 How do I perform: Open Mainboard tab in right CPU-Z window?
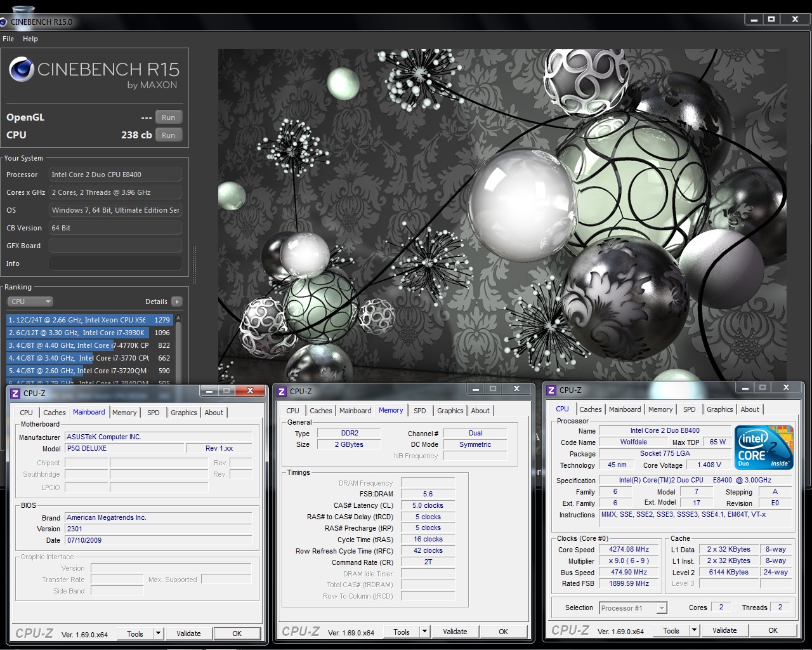[x=625, y=409]
